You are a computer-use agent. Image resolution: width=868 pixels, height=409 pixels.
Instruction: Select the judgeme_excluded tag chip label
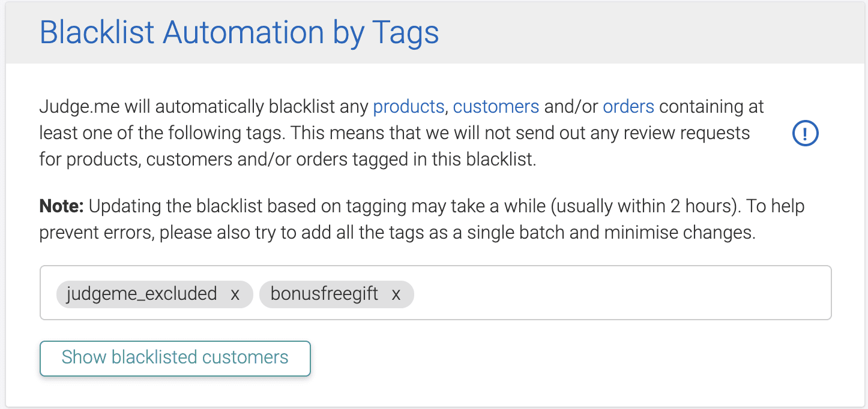pyautogui.click(x=142, y=294)
